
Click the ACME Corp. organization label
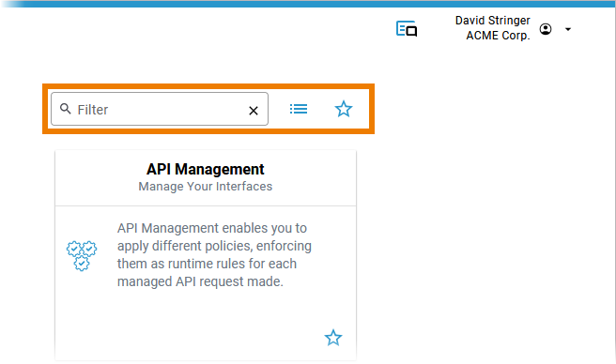(498, 36)
